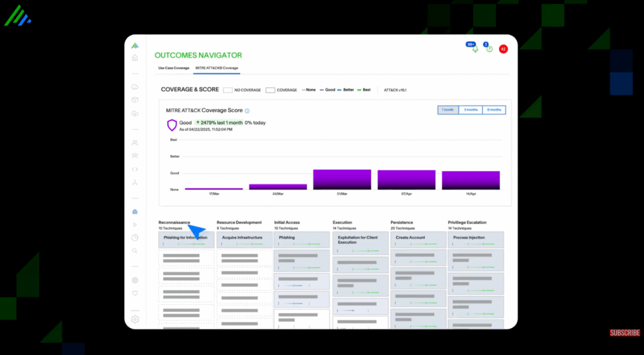This screenshot has width=644, height=355.
Task: Select the cloud dollar sidebar icon
Action: pyautogui.click(x=135, y=114)
